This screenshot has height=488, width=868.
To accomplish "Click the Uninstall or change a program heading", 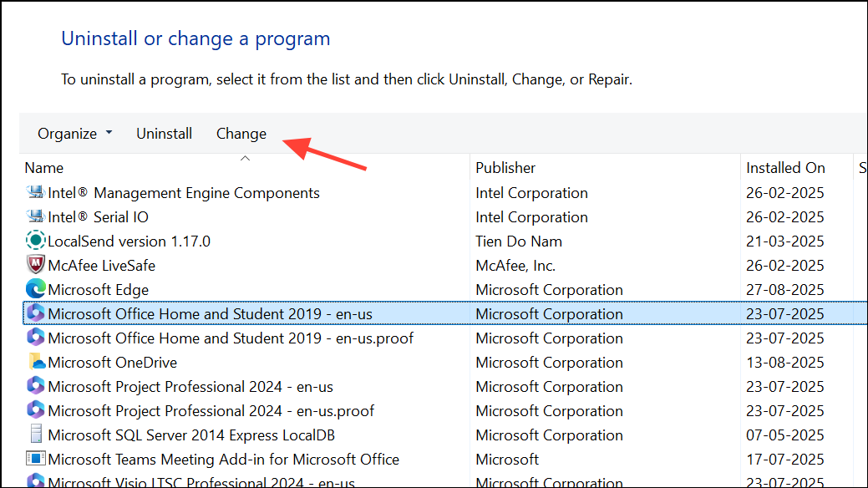I will tap(195, 38).
